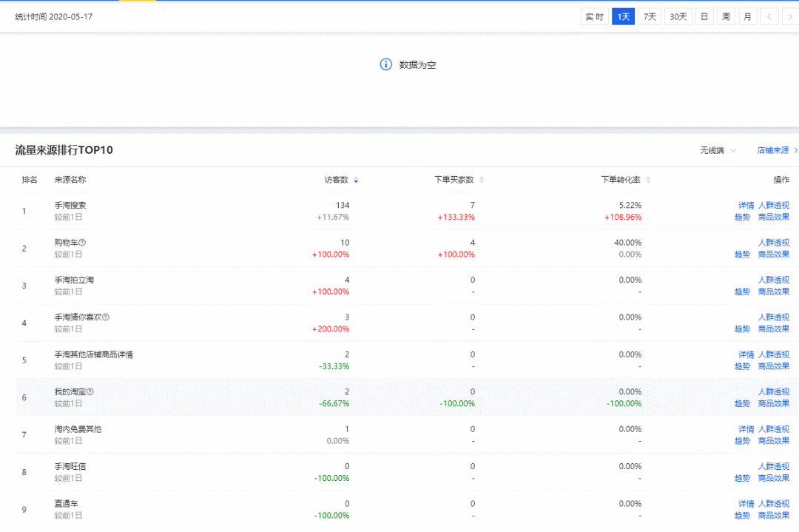View 趋势 for 手淘拍立淘 row
This screenshot has height=532, width=799.
pos(742,292)
